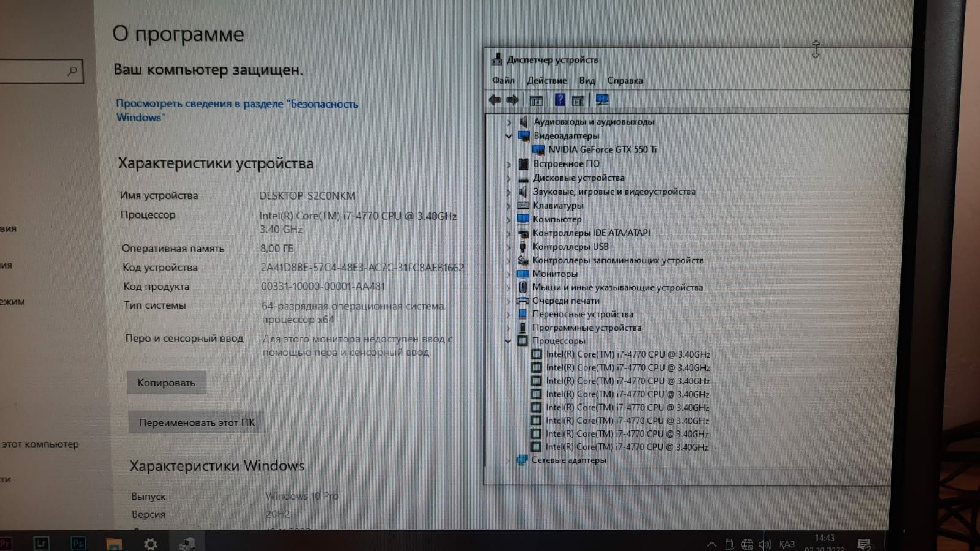Image resolution: width=980 pixels, height=551 pixels.
Task: Click the volume icon in system tray
Action: coord(764,544)
